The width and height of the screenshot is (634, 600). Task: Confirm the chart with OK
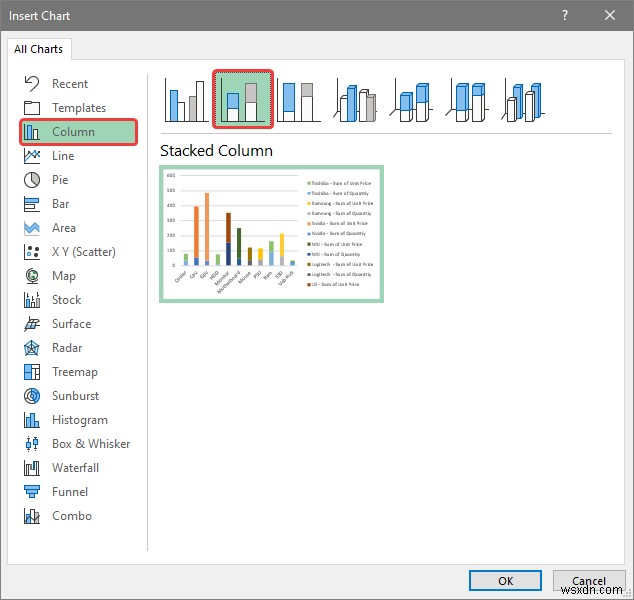coord(505,581)
